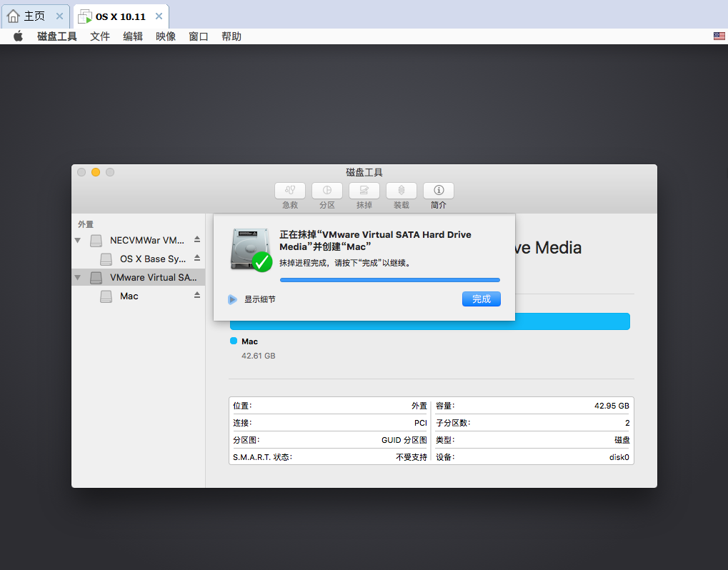This screenshot has width=728, height=570.
Task: Click the First Aid (急救) toolbar icon
Action: click(x=290, y=190)
